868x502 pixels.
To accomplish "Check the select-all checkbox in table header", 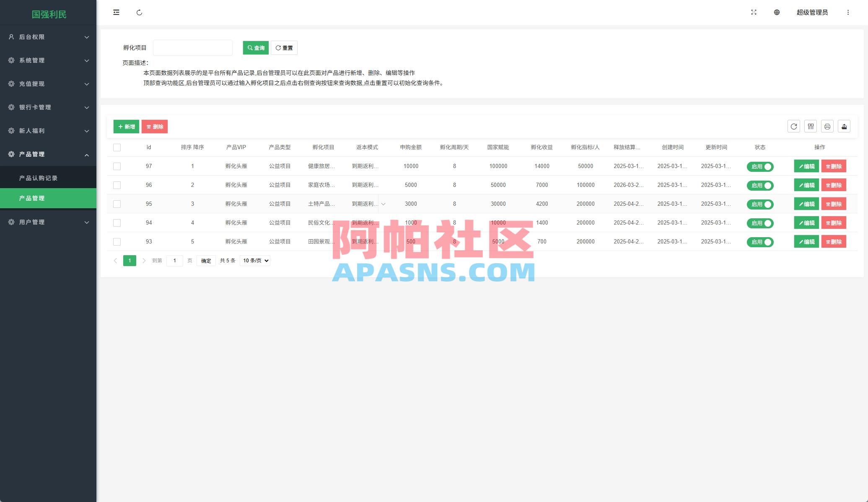I will 117,147.
